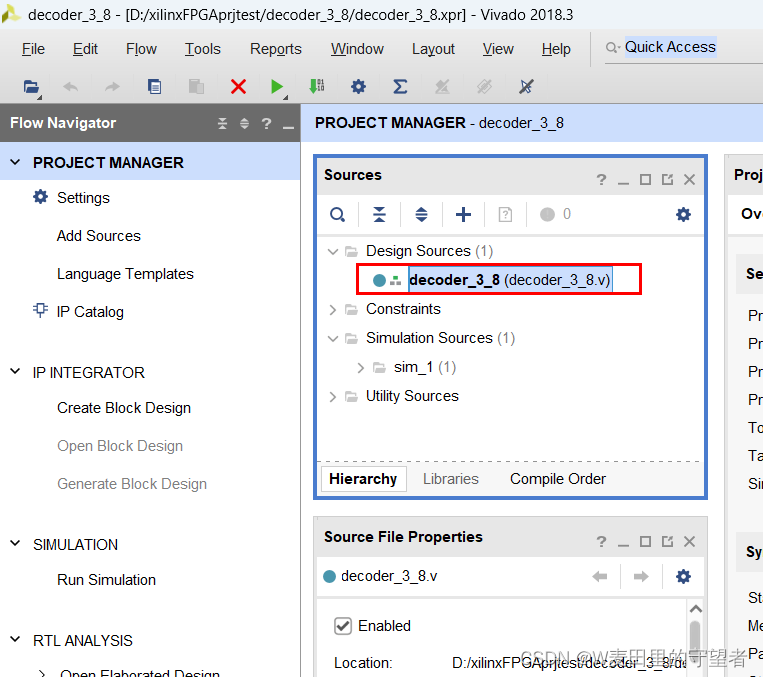Collapse the PROJECT MANAGER section
Screen dimensions: 763x677
click(x=16, y=162)
